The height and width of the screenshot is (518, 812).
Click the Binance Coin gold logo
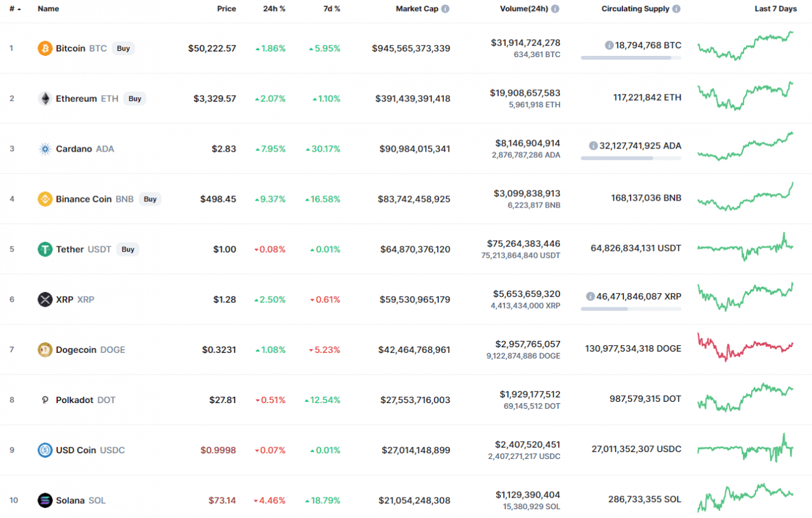coord(44,199)
